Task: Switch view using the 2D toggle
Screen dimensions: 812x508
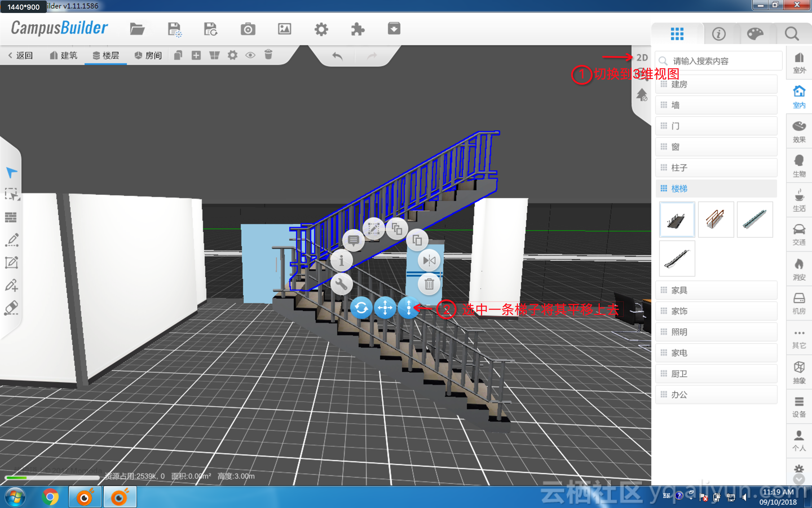Action: (642, 58)
